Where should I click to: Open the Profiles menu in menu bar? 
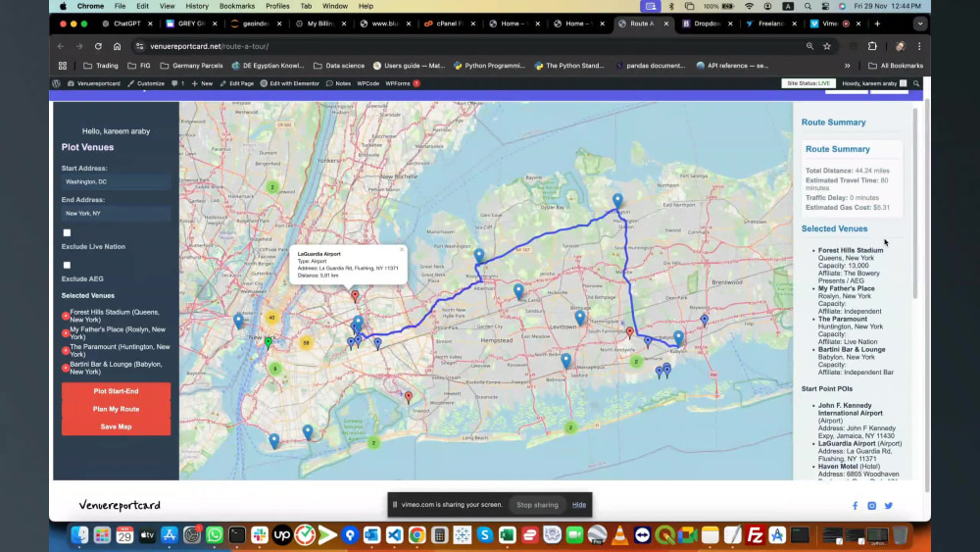[x=277, y=6]
